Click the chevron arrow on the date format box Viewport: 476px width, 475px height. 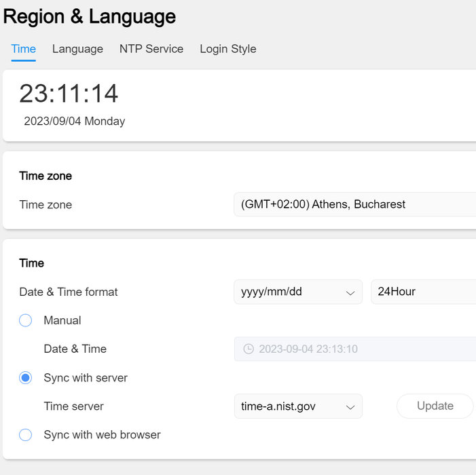tap(350, 292)
